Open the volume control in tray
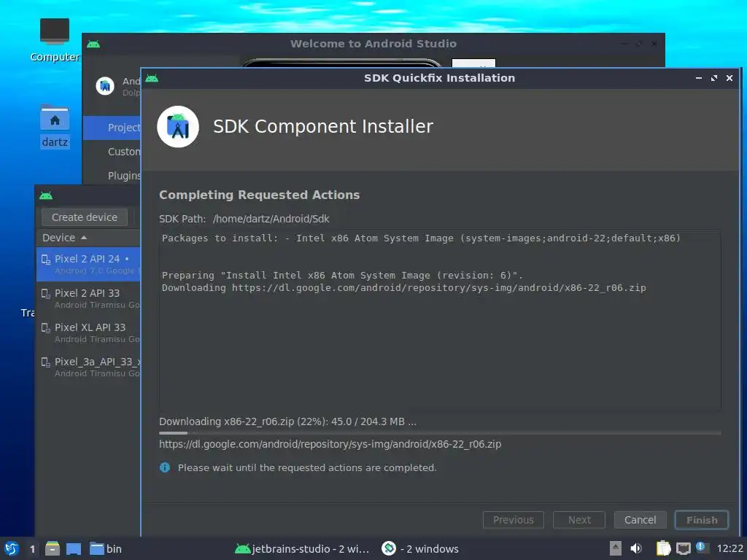Viewport: 747px width, 560px height. coord(636,549)
